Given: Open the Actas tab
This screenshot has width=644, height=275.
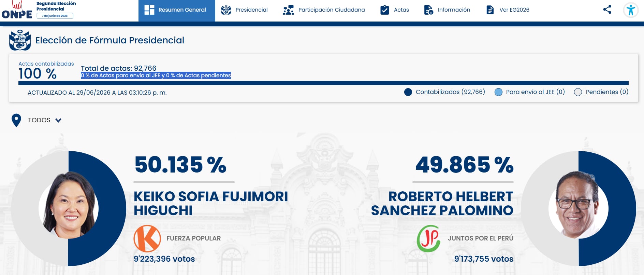Looking at the screenshot, I should (x=395, y=10).
